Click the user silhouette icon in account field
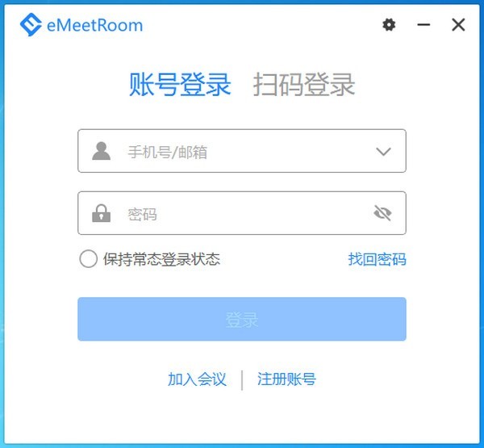Viewport: 484px width, 448px height. [102, 151]
